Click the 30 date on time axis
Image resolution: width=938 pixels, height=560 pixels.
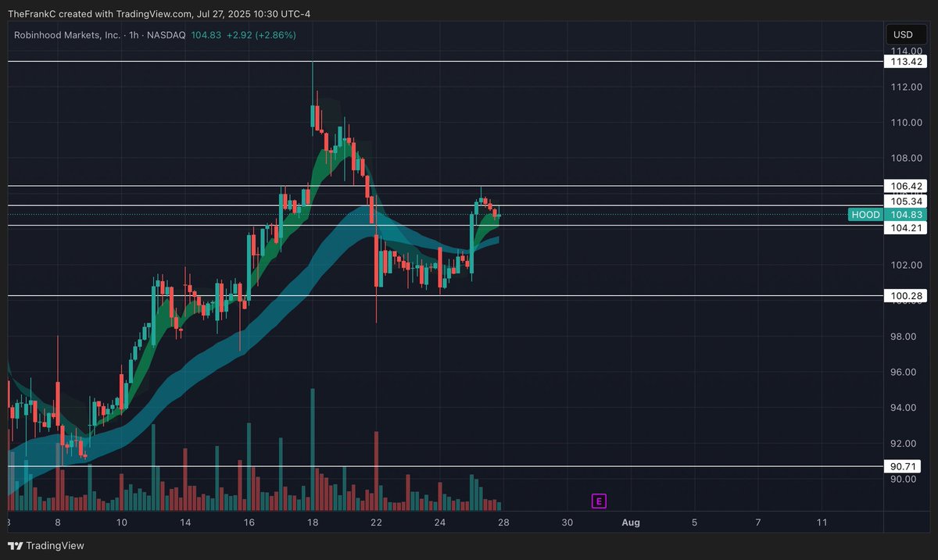pos(567,522)
